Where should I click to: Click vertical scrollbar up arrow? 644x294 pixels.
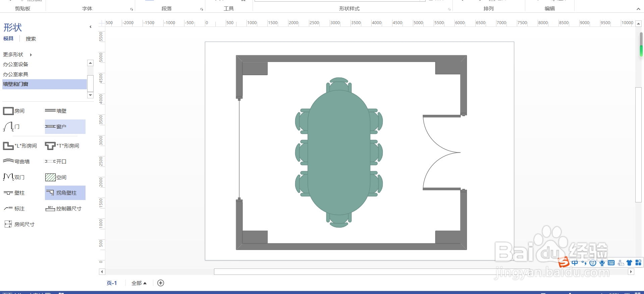tap(638, 24)
